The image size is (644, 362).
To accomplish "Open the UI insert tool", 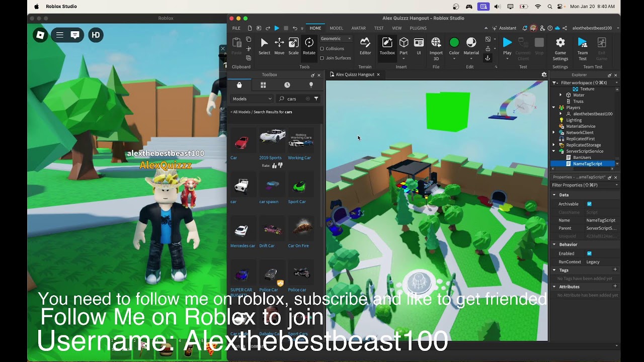I will [x=419, y=46].
